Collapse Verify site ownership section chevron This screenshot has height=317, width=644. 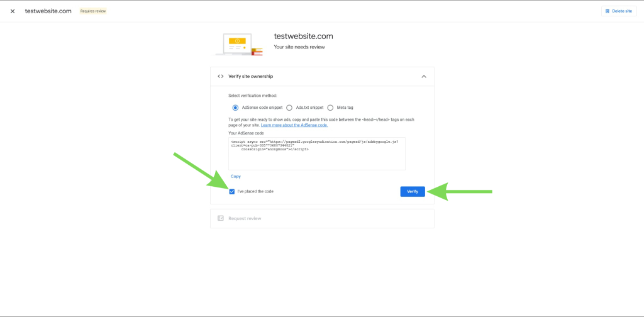click(x=424, y=76)
